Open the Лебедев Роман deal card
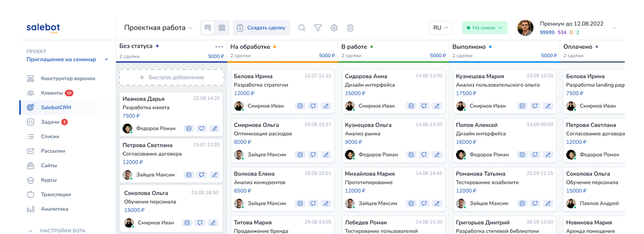 click(394, 225)
